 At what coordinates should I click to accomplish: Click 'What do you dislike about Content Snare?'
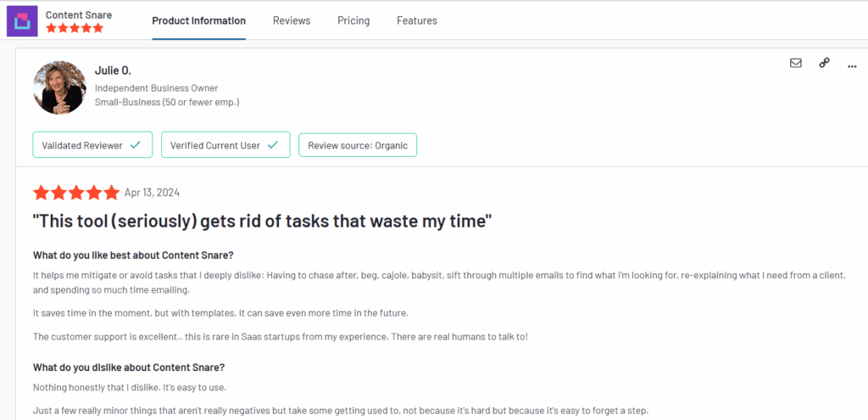(129, 367)
